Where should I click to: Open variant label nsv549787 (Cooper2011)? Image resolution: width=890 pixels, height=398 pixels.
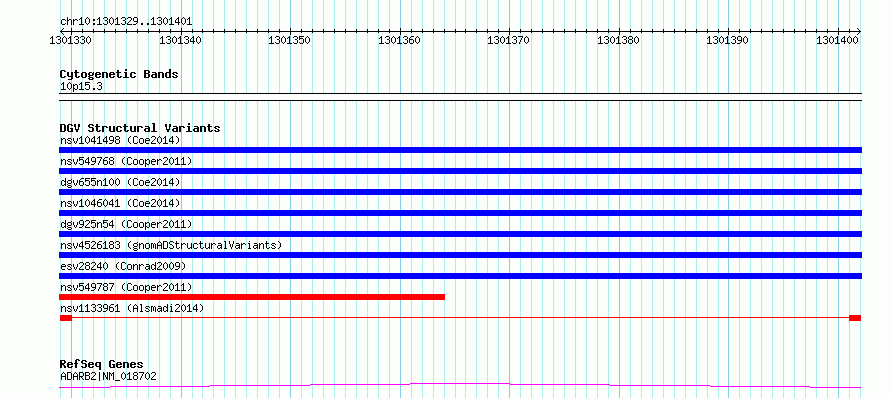(x=126, y=287)
